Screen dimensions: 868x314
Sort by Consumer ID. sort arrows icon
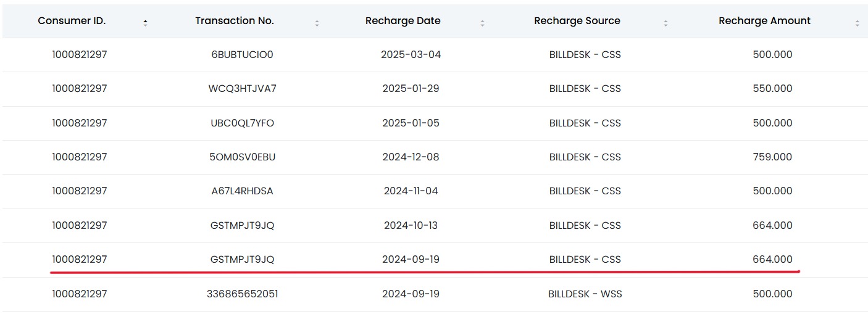click(145, 23)
